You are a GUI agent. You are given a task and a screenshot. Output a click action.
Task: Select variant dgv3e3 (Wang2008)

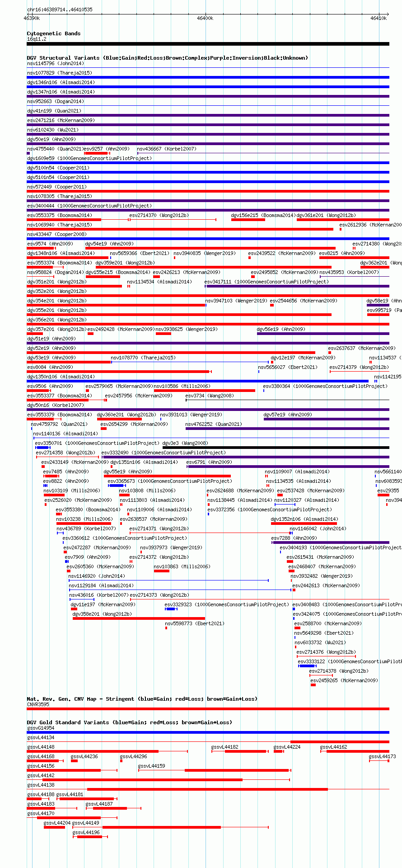click(x=185, y=443)
